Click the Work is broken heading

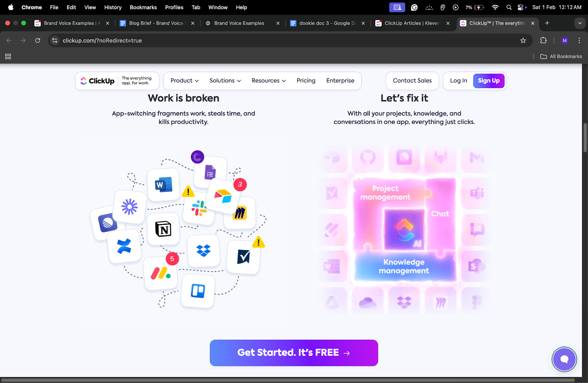pyautogui.click(x=183, y=98)
